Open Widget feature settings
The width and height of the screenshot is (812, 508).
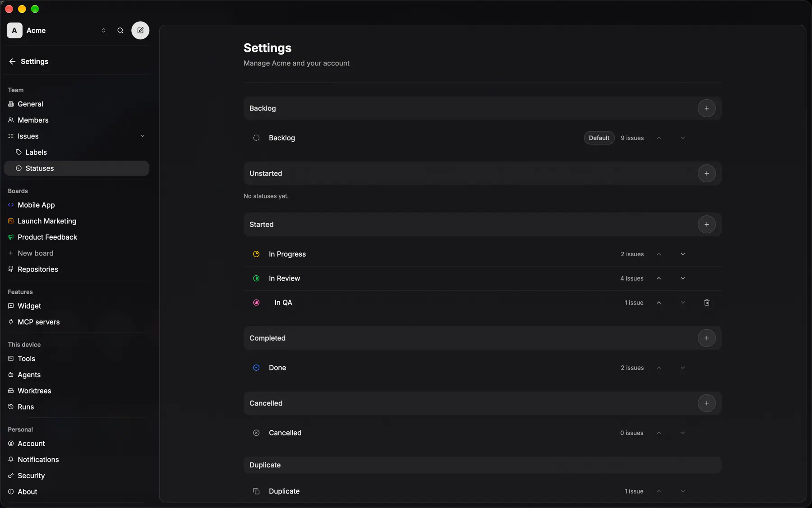point(76,306)
